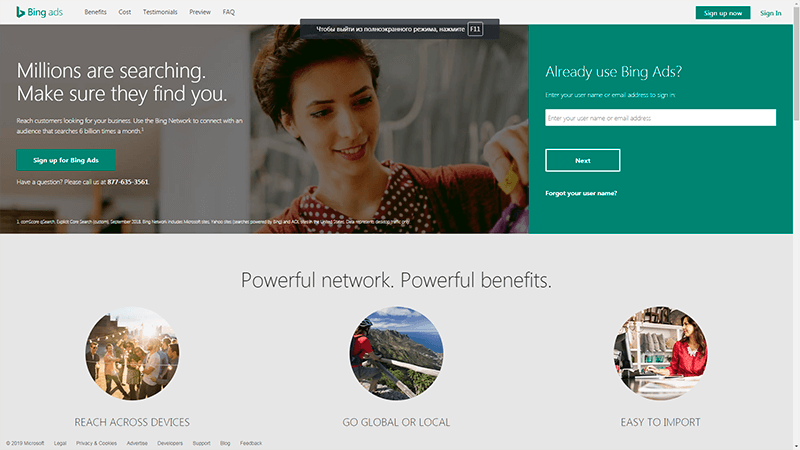The height and width of the screenshot is (450, 800).
Task: Click the Sign up for Bing Ads button
Action: (x=66, y=160)
